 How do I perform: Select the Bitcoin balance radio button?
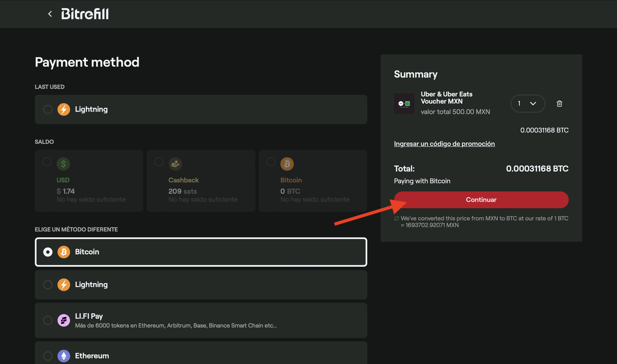click(271, 162)
